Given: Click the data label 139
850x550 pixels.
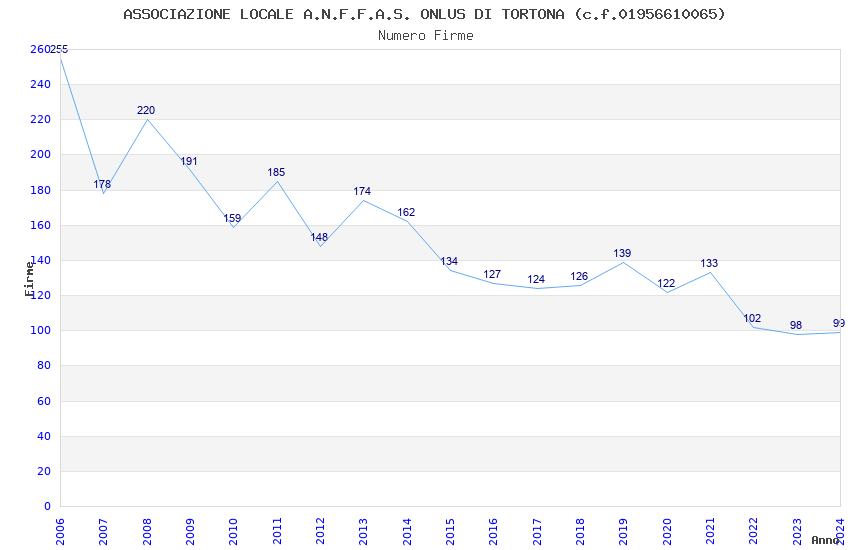Looking at the screenshot, I should click(622, 253).
